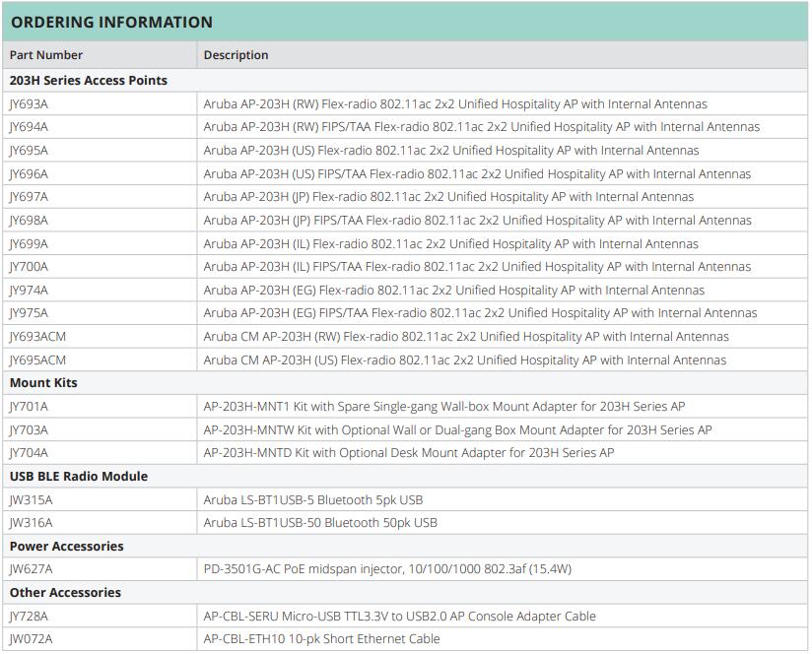Select part number JY695ACM
This screenshot has height=654, width=812.
(37, 360)
